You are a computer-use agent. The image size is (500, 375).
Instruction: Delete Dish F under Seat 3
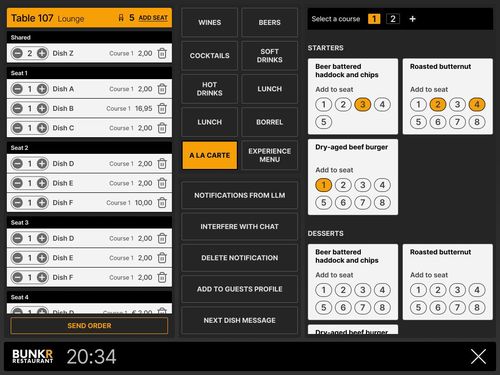click(162, 277)
